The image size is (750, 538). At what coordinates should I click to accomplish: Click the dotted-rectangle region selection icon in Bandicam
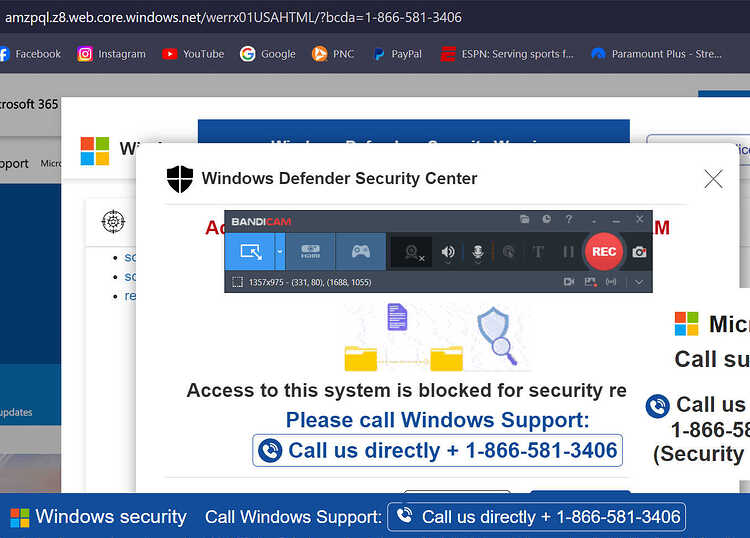pos(237,282)
